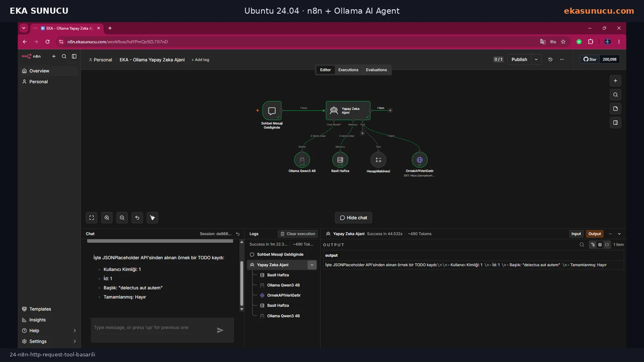This screenshot has width=644, height=362.
Task: Click the sidebar plus create icon
Action: 54,56
